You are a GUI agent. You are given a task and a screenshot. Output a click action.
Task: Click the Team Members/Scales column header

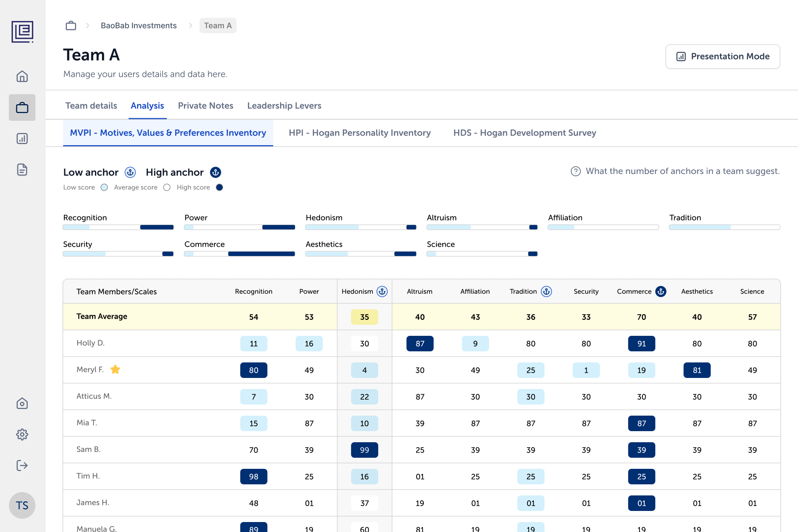click(x=116, y=291)
